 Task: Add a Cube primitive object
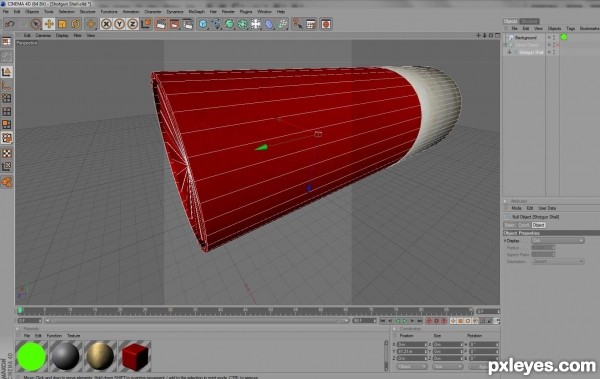203,24
